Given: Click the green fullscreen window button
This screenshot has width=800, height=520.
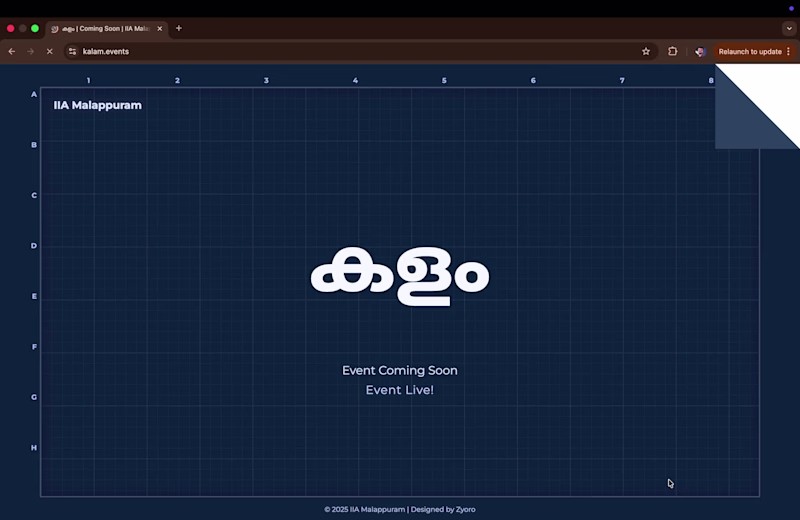Looking at the screenshot, I should coord(35,29).
